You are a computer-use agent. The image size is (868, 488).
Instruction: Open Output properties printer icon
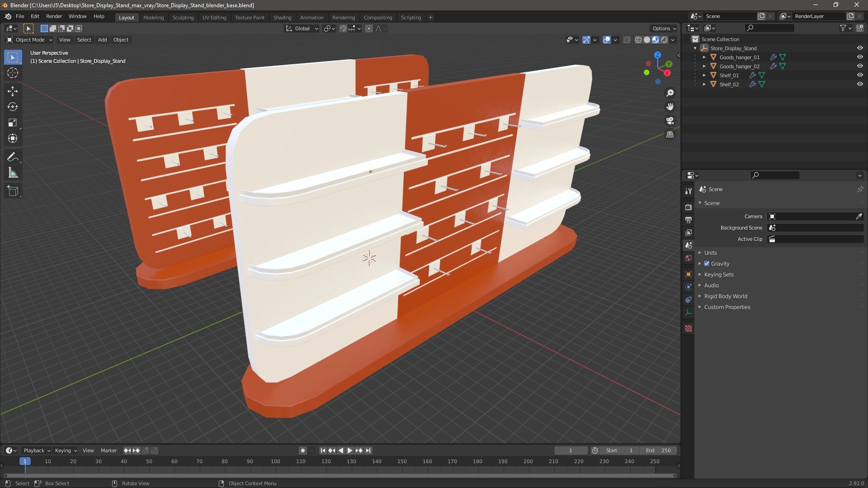[x=689, y=220]
